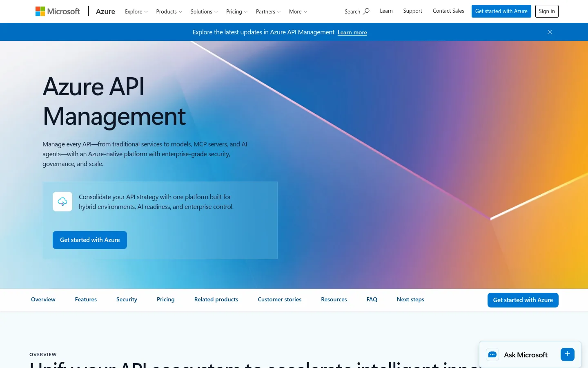Select the Features section tab

[86, 299]
